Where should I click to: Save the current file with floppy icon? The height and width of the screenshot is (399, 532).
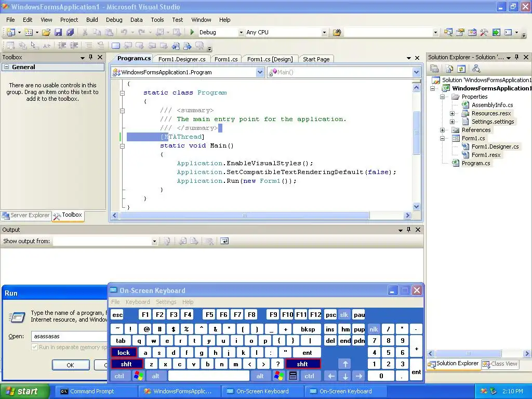[58, 32]
